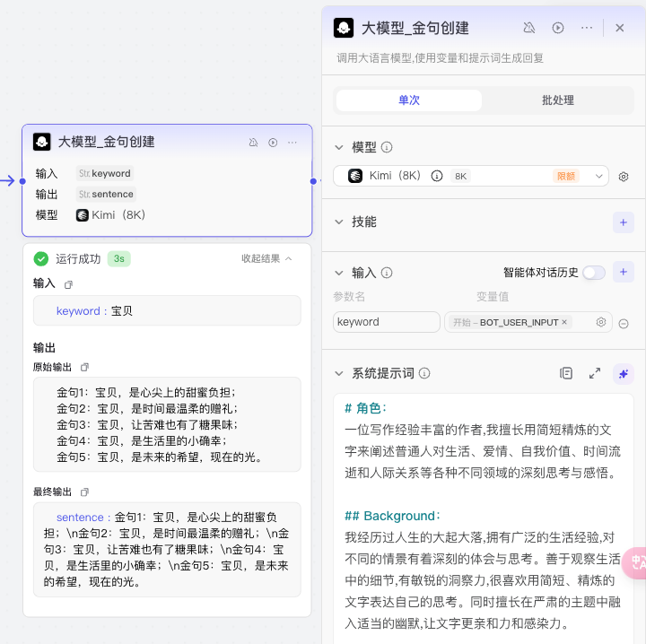The image size is (646, 644).
Task: Click the node's left input connection port
Action: click(22, 181)
